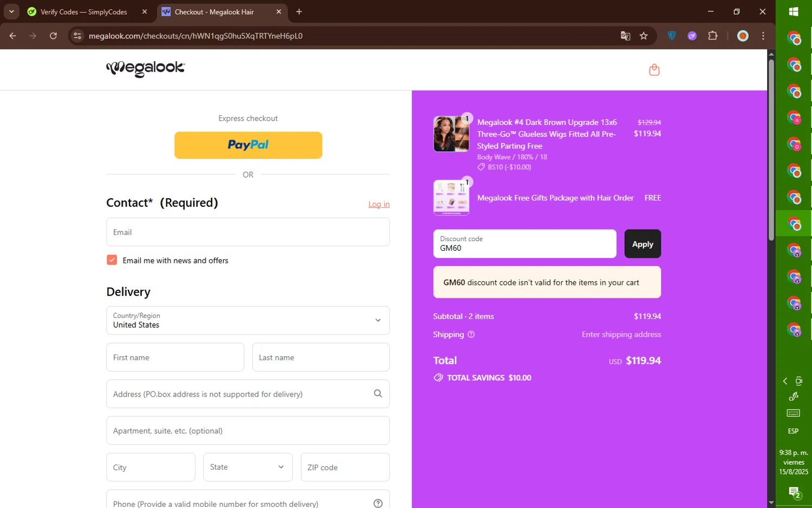Click the Log in link
Image resolution: width=812 pixels, height=508 pixels.
379,204
